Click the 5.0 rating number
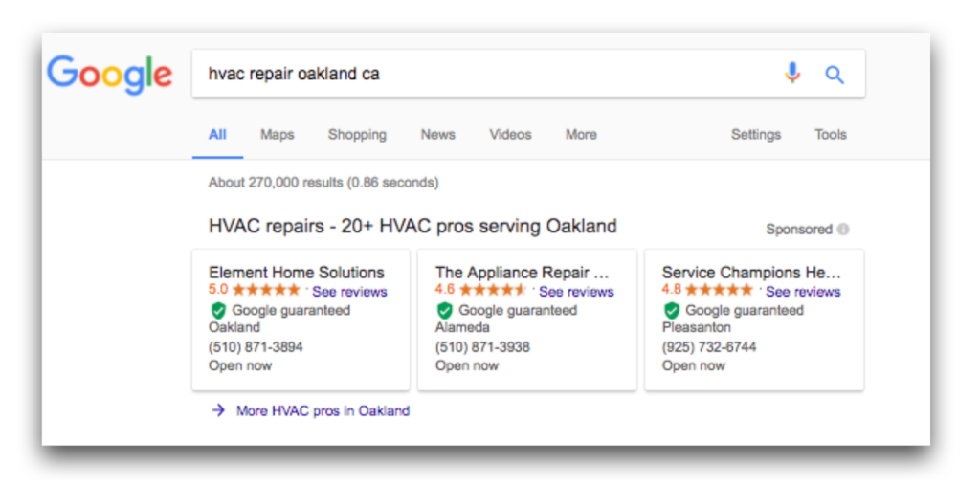 pos(219,290)
